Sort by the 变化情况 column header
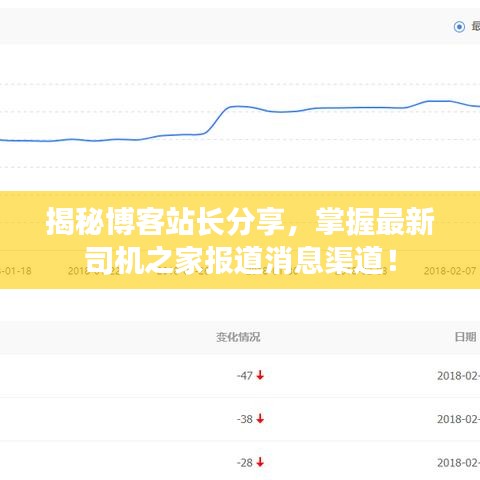The width and height of the screenshot is (480, 480). pyautogui.click(x=238, y=337)
